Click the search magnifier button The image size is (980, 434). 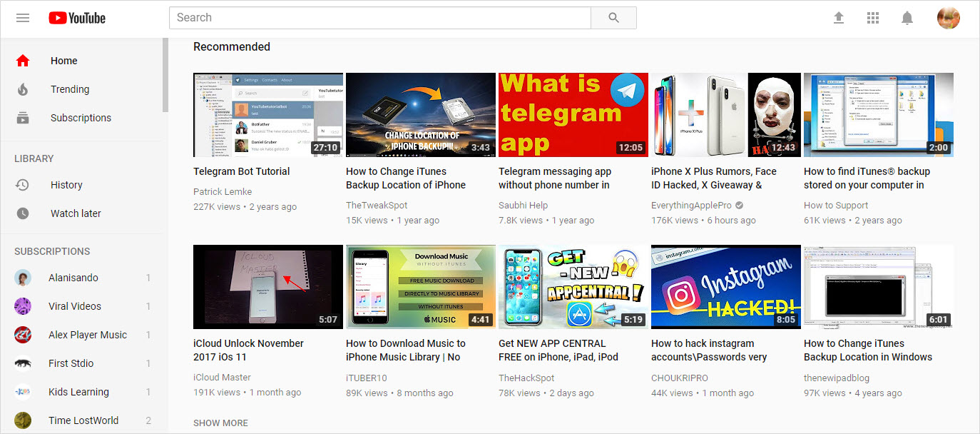(613, 18)
